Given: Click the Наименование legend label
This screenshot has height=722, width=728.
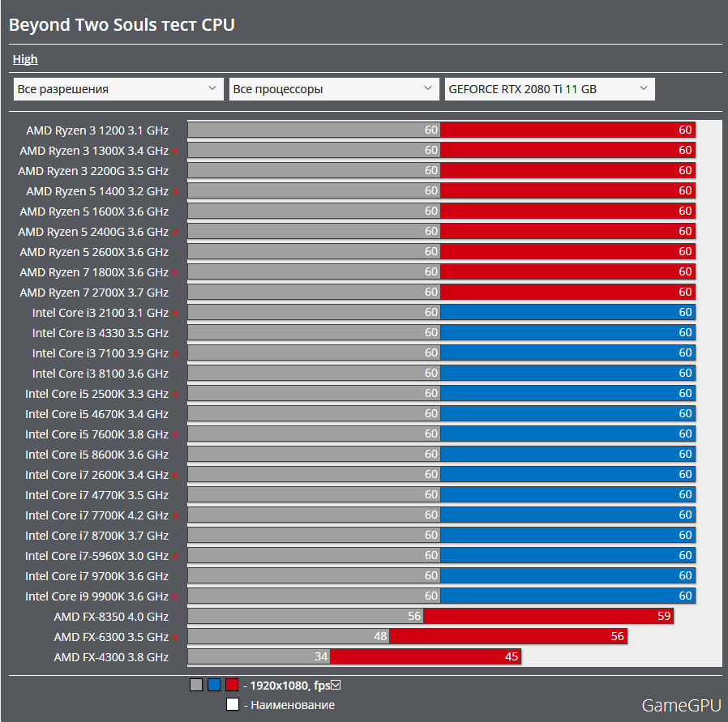Looking at the screenshot, I should pyautogui.click(x=293, y=705).
